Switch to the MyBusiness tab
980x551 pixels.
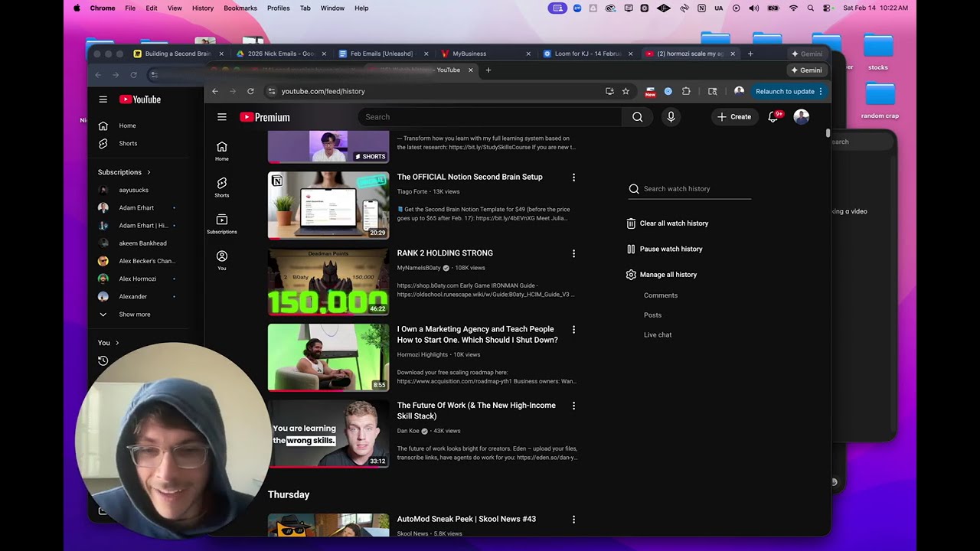pos(485,54)
